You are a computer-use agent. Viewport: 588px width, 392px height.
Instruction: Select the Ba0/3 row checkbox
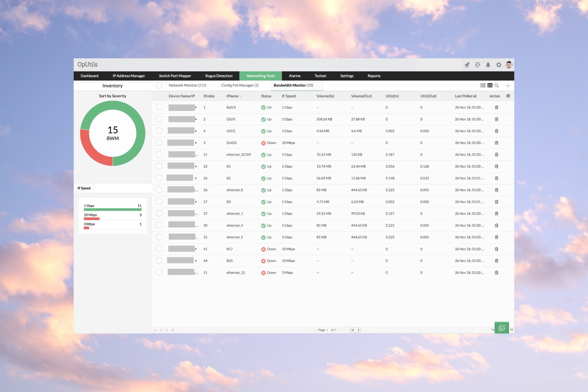(x=159, y=107)
